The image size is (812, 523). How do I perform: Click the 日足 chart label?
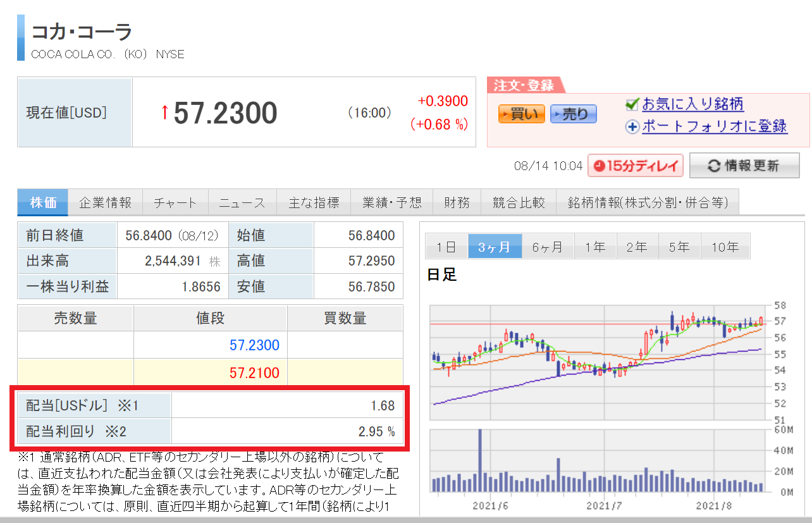point(442,274)
